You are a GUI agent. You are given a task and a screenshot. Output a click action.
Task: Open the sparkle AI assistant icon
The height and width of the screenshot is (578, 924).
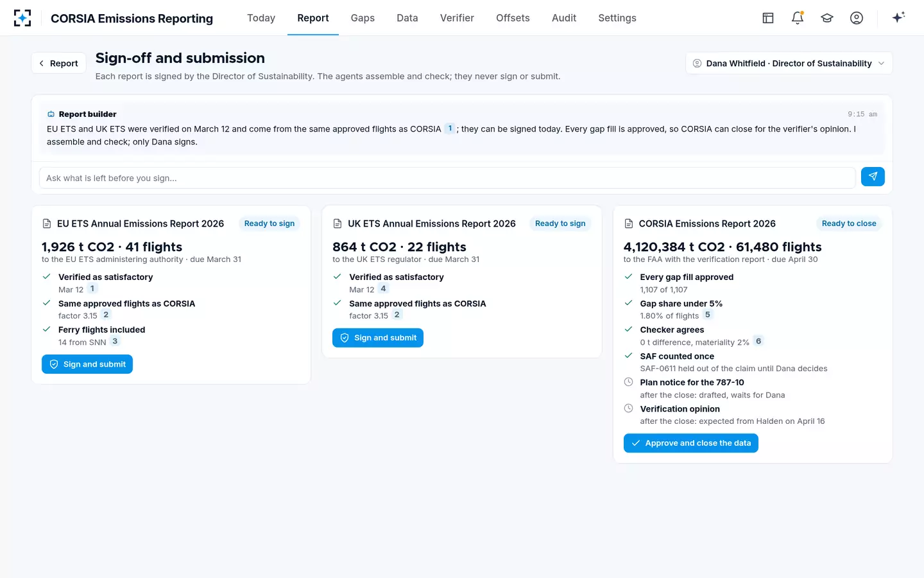(x=898, y=17)
